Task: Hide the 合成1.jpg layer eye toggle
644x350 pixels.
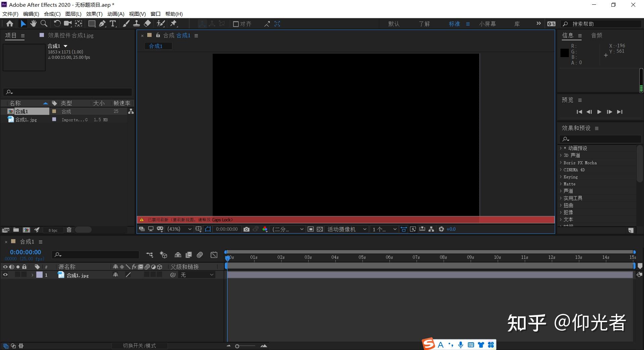Action: coord(5,275)
